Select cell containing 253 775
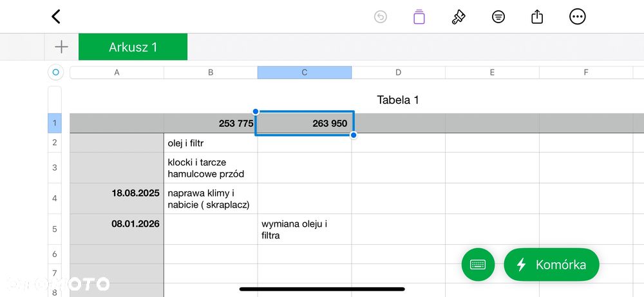This screenshot has height=297, width=644. (211, 123)
